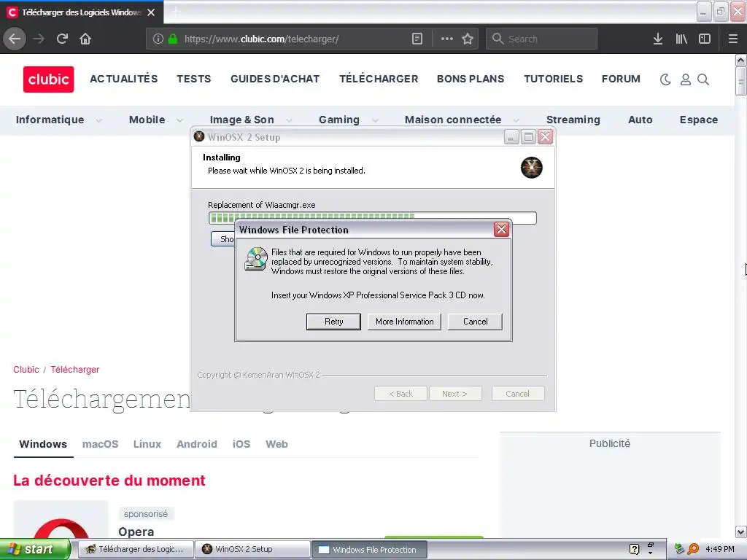Expand the Gaming dropdown chevron

click(x=375, y=120)
